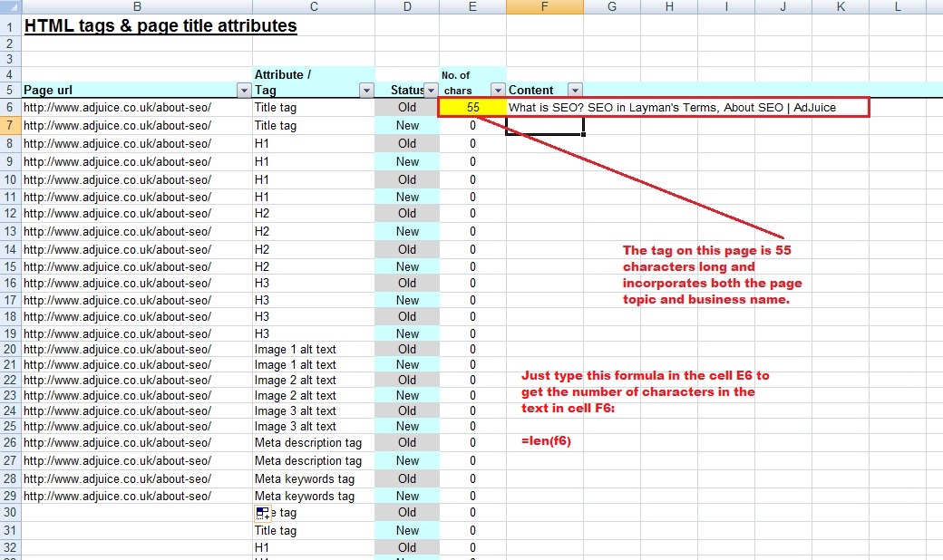This screenshot has height=560, width=943.
Task: Open the Page url filter dropdown
Action: (x=243, y=90)
